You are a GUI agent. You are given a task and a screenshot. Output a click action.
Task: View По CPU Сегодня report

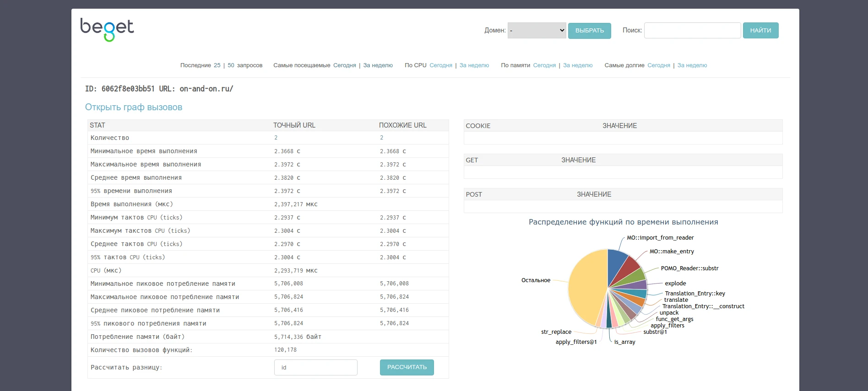[x=440, y=65]
